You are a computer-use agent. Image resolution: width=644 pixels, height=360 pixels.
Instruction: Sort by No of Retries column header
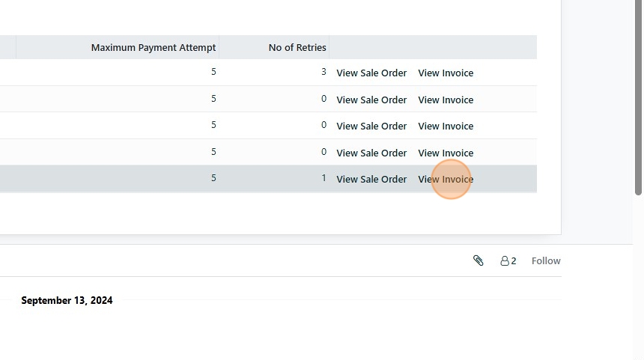coord(297,47)
